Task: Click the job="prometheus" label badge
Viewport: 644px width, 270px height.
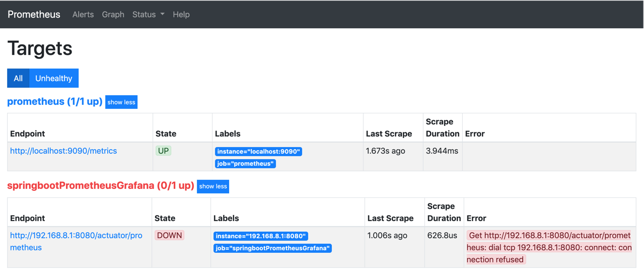Action: [245, 164]
